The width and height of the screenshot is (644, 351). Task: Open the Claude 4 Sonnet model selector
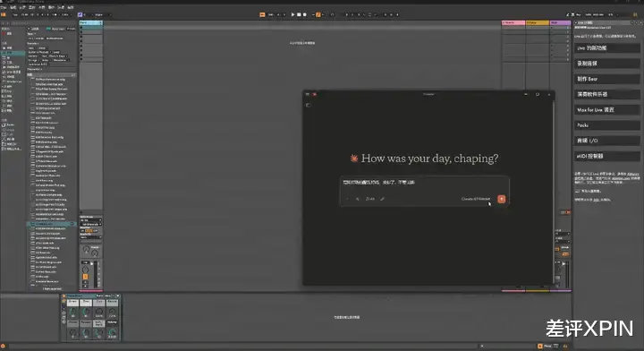[476, 199]
